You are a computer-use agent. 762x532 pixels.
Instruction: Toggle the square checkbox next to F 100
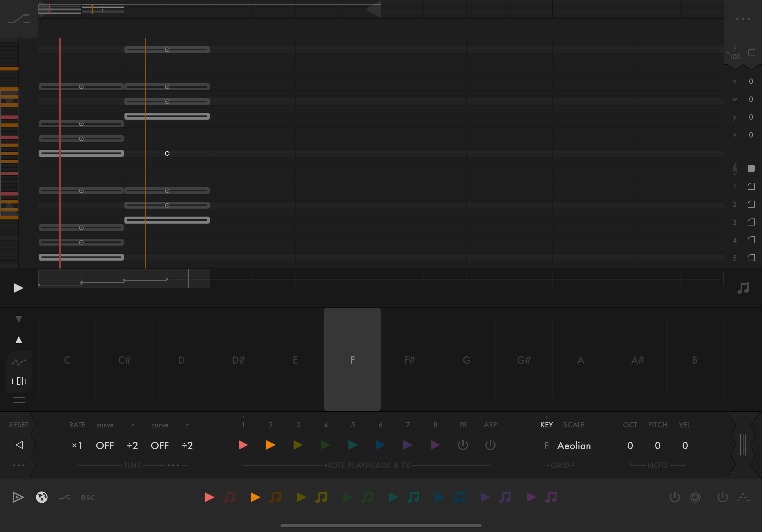(x=752, y=53)
